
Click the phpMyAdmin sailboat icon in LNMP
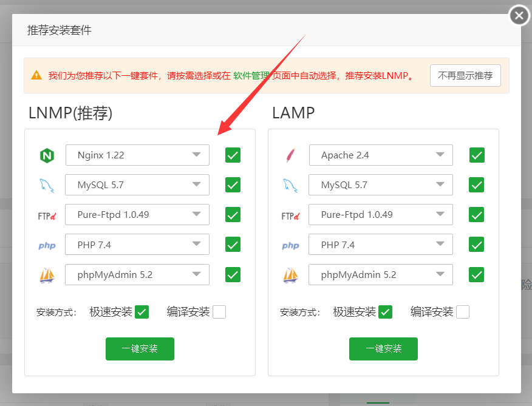coord(47,275)
